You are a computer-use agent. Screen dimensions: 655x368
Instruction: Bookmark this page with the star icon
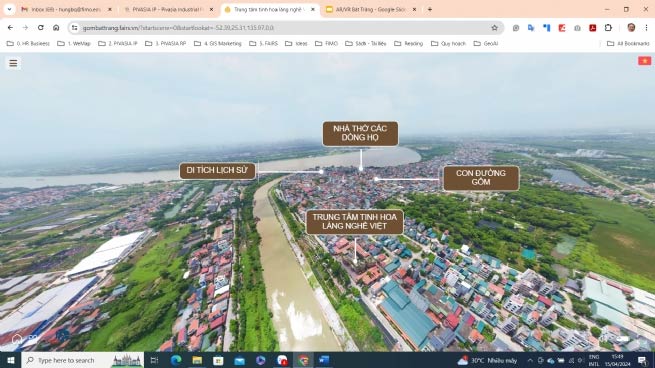coord(495,28)
